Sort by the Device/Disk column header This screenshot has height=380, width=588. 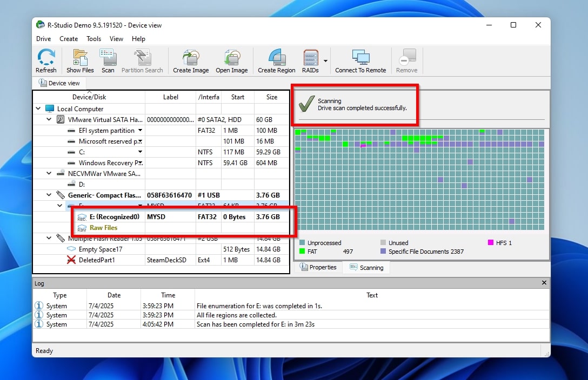[x=89, y=97]
